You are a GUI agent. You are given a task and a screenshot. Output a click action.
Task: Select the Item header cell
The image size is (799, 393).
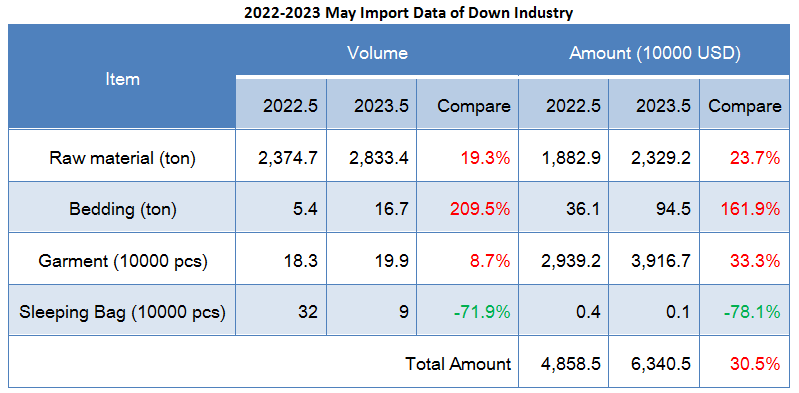pyautogui.click(x=122, y=77)
